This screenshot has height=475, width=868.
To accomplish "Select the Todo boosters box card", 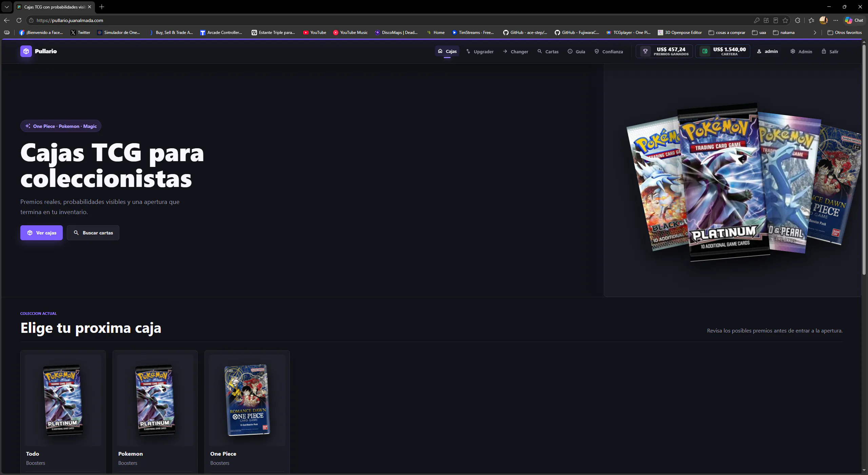I will tap(63, 412).
